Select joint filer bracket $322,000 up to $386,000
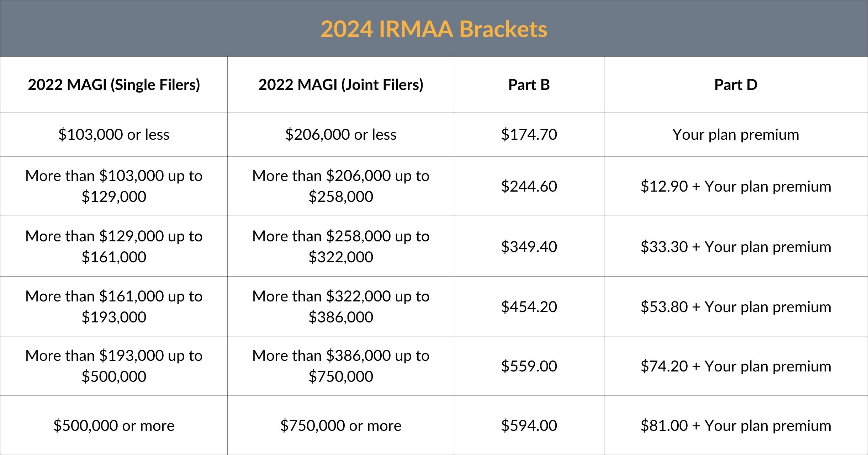The height and width of the screenshot is (455, 868). (x=341, y=306)
